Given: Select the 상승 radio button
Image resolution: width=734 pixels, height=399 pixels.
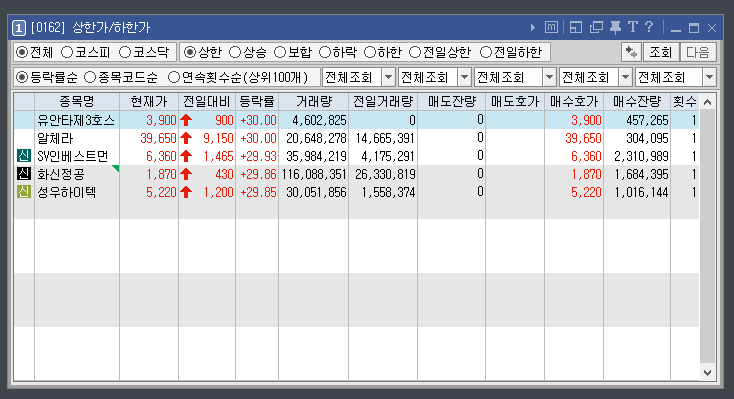Looking at the screenshot, I should coord(235,52).
